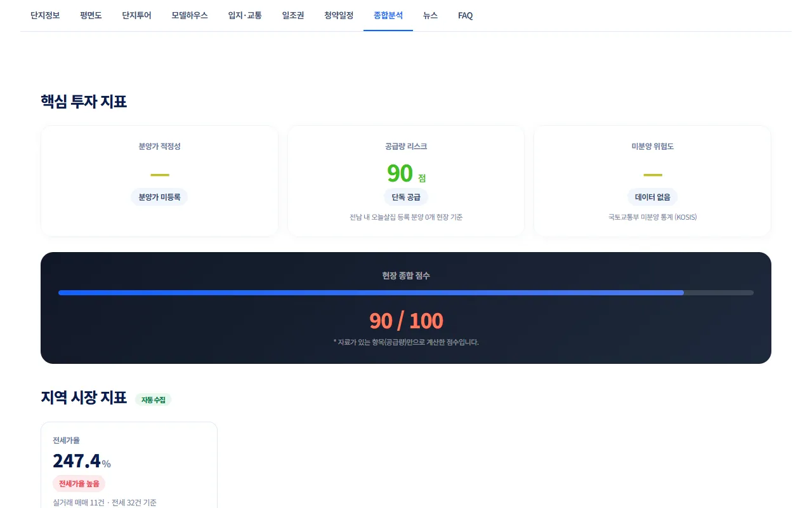The width and height of the screenshot is (812, 508).
Task: Switch to the 평면도 tab
Action: [x=91, y=15]
